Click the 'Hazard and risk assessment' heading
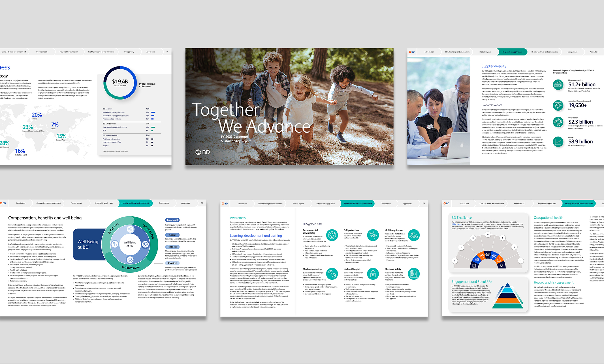Image resolution: width=604 pixels, height=364 pixels. pyautogui.click(x=553, y=282)
